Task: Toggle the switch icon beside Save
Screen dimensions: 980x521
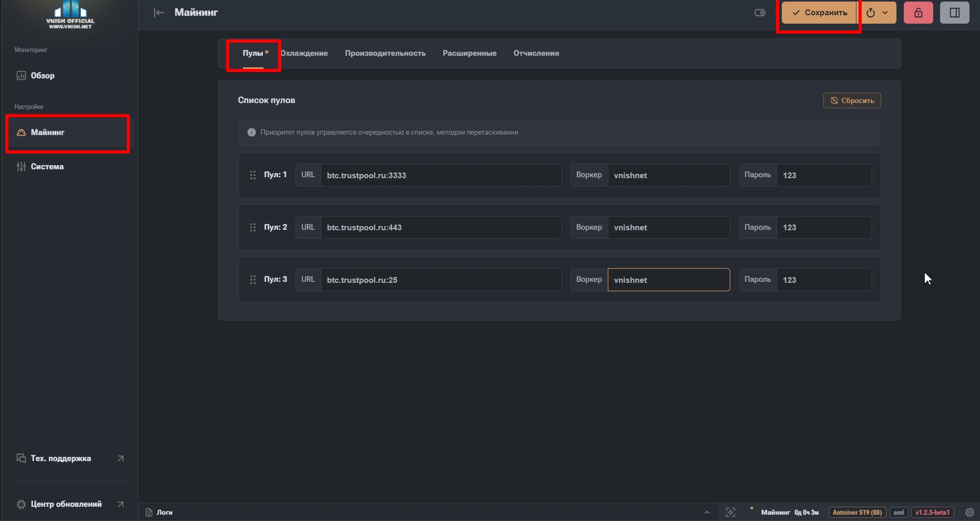Action: pos(760,13)
